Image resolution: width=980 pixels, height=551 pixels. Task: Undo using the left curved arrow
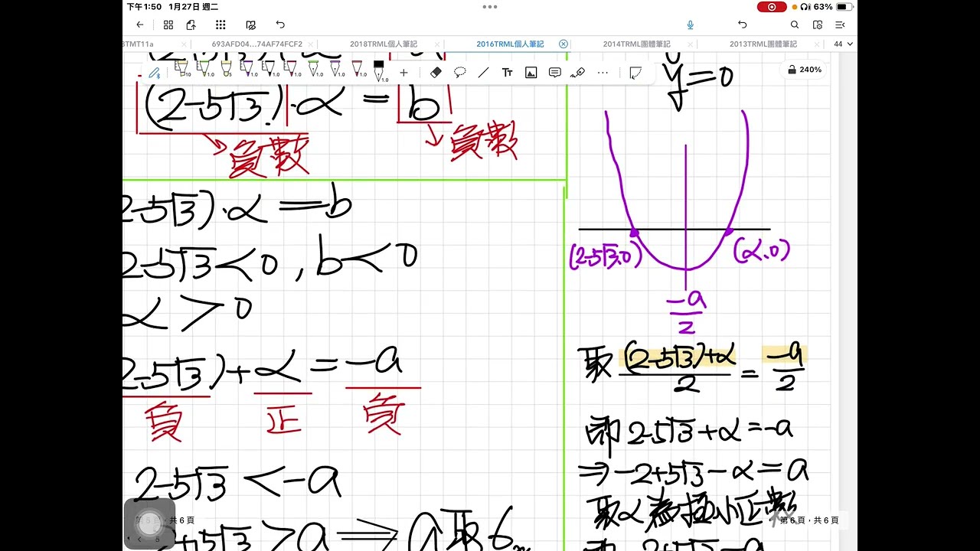click(280, 24)
